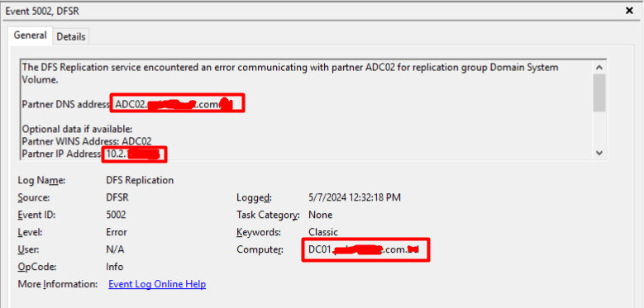Click the description scrollbar thumb
Image resolution: width=644 pixels, height=308 pixels.
pyautogui.click(x=599, y=92)
